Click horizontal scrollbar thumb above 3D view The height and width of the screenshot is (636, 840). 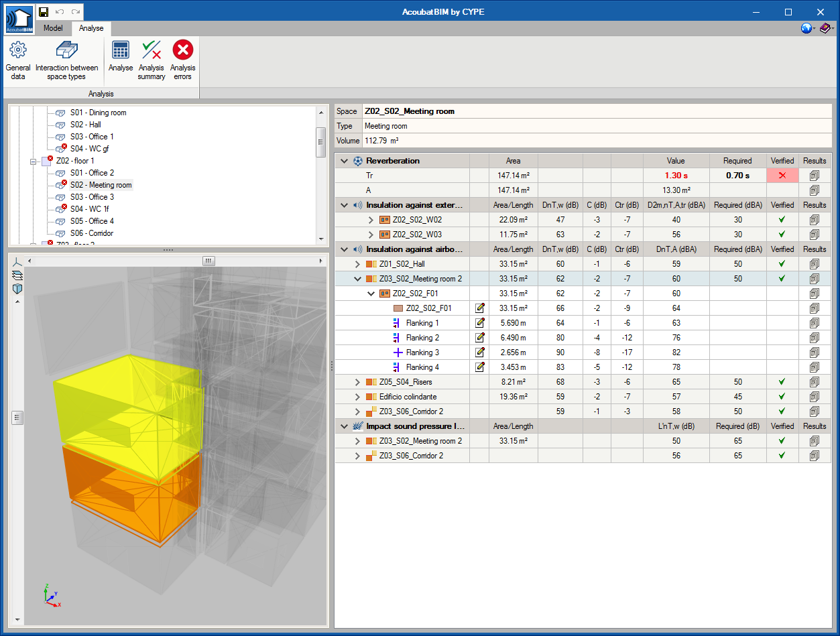coord(208,261)
